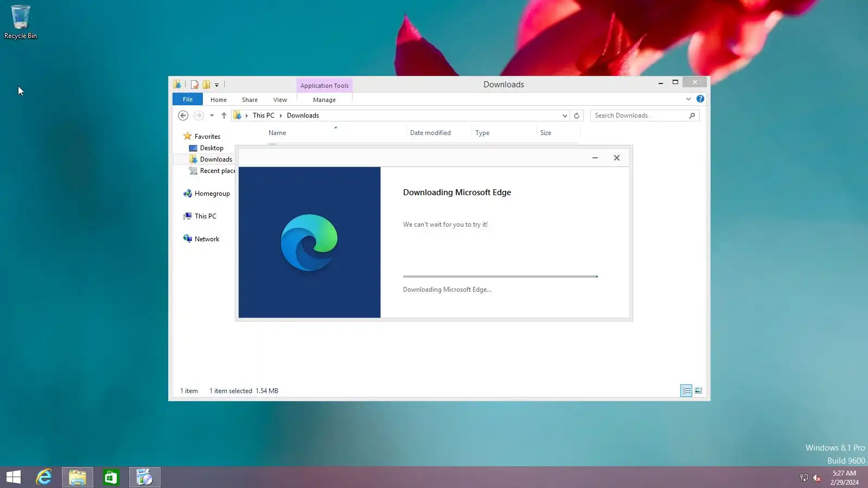This screenshot has height=488, width=868.
Task: Go back with the Back arrow
Action: [x=183, y=115]
